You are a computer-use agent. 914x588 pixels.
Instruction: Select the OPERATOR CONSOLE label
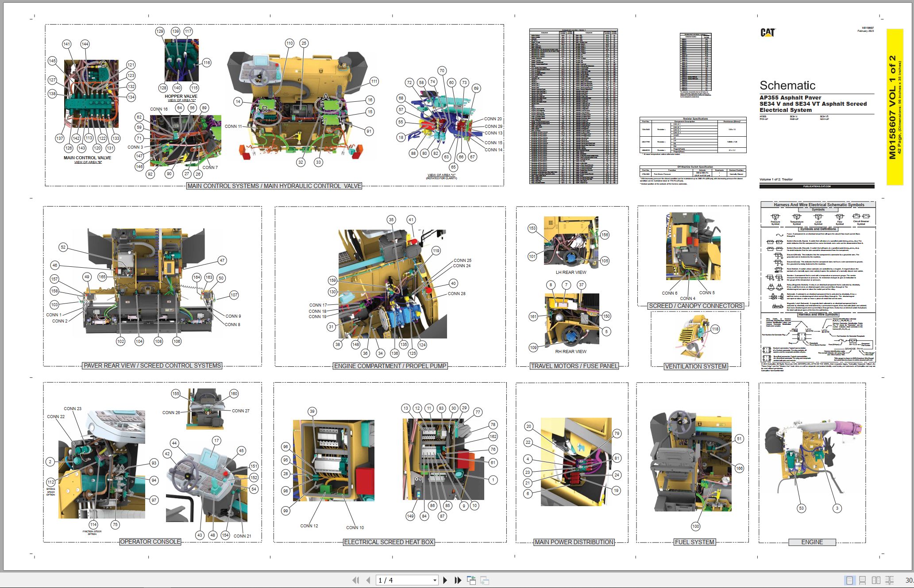[150, 542]
